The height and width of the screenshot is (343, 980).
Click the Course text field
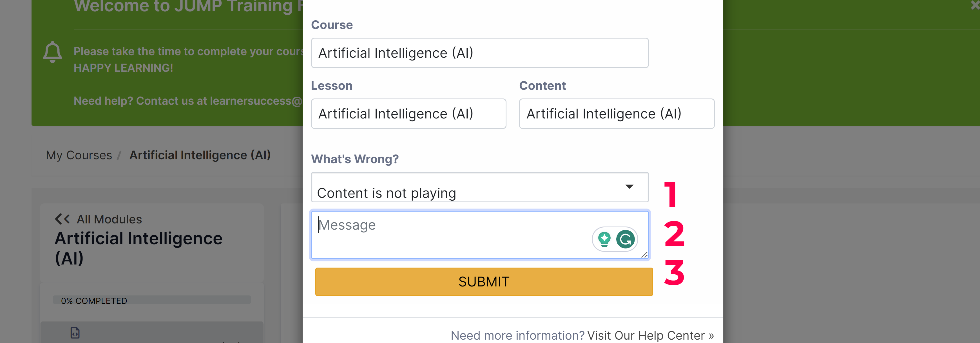click(x=480, y=53)
